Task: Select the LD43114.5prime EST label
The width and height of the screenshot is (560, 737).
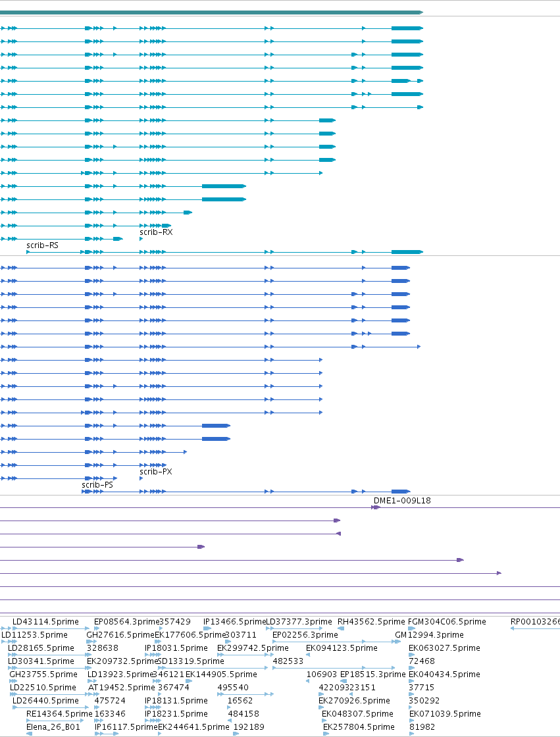Action: pos(45,622)
